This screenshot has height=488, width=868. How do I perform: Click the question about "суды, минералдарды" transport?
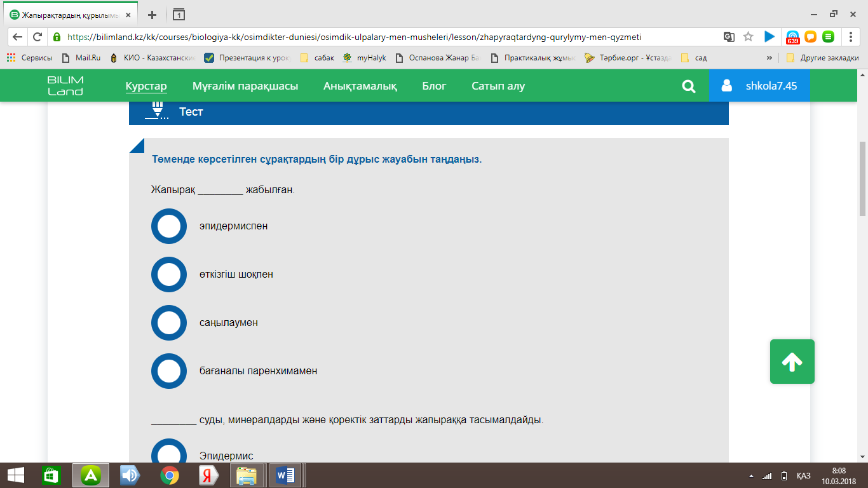tap(348, 420)
